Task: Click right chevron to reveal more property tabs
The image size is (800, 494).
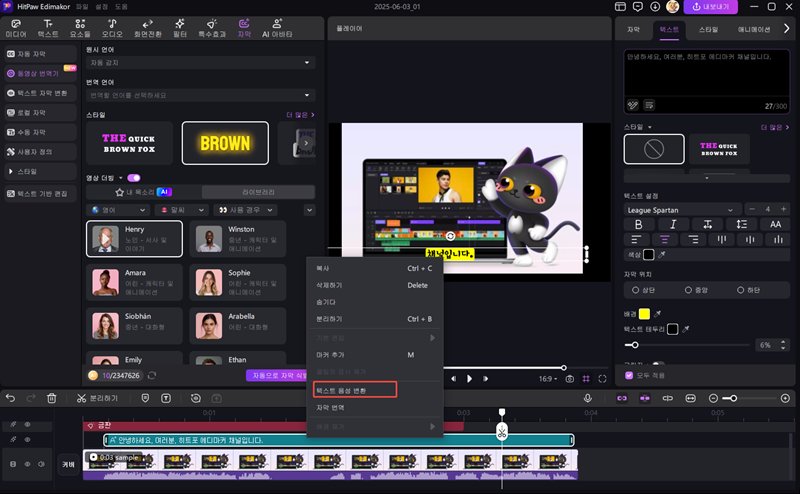Action: (786, 29)
